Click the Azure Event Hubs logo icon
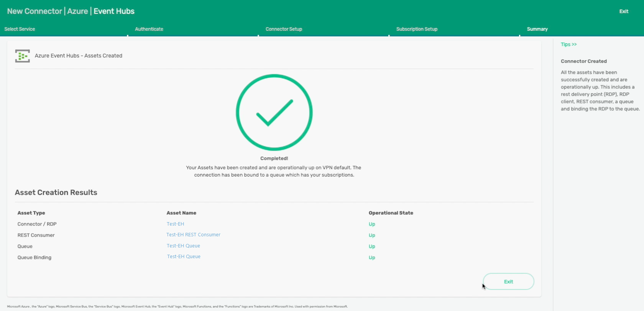644x311 pixels. click(x=22, y=56)
